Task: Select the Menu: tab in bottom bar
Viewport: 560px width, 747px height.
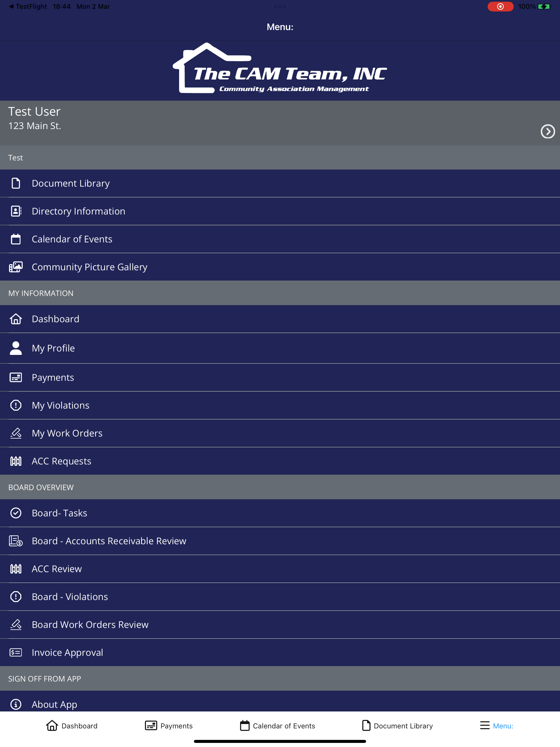Action: coord(497,726)
